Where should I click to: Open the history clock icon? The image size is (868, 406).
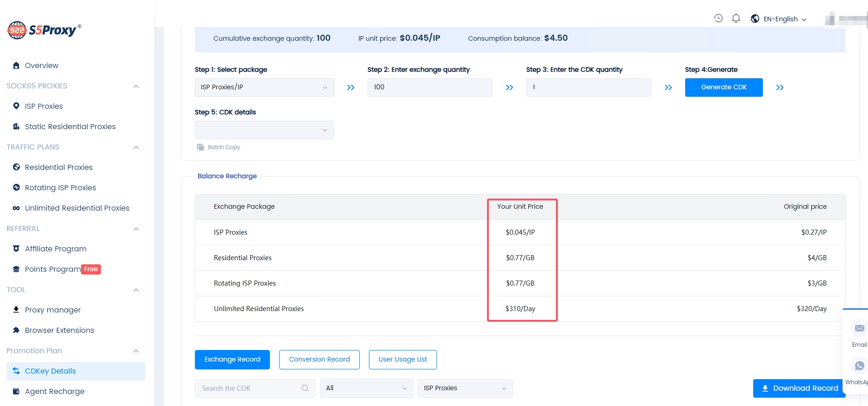(x=718, y=19)
